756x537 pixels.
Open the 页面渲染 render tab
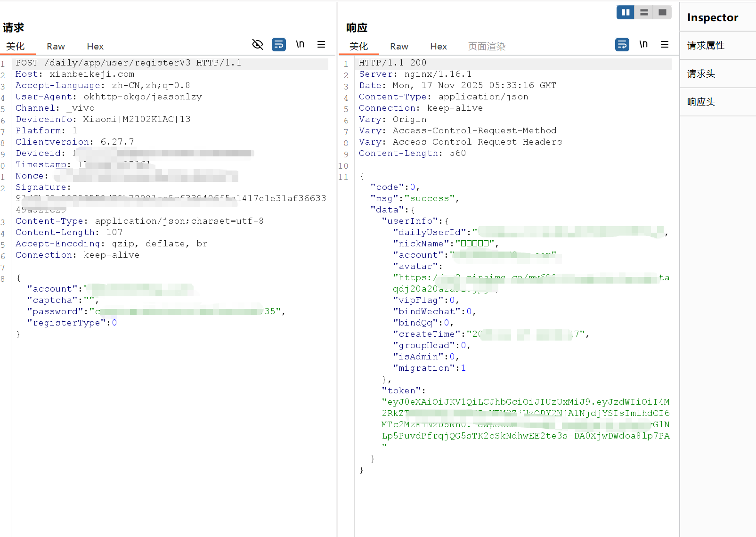[487, 46]
